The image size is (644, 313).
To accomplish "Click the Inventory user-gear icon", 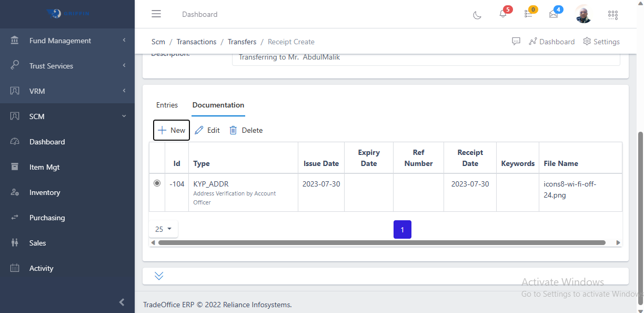I will pyautogui.click(x=15, y=192).
